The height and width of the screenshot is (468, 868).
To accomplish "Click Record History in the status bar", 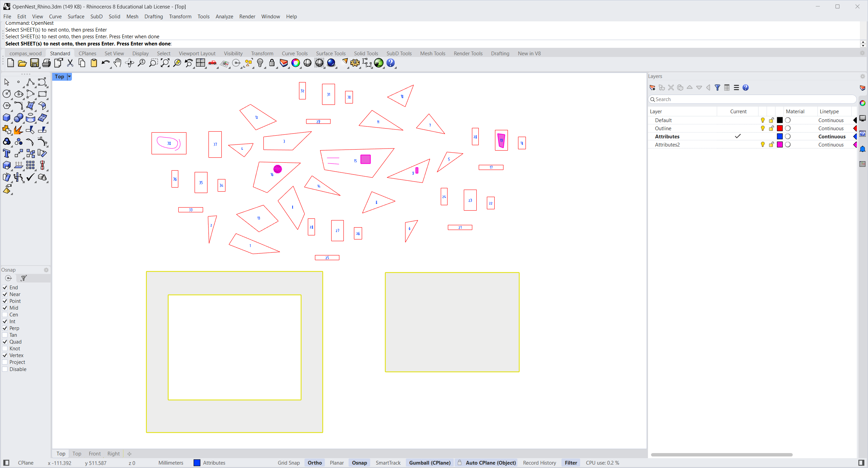I will point(539,463).
